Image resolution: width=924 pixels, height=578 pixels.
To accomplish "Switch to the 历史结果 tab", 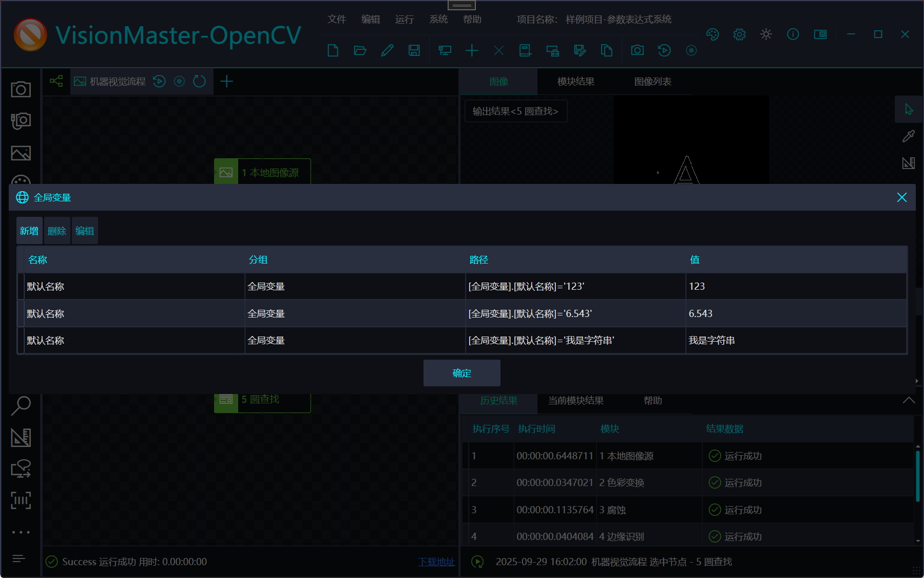I will tap(498, 401).
